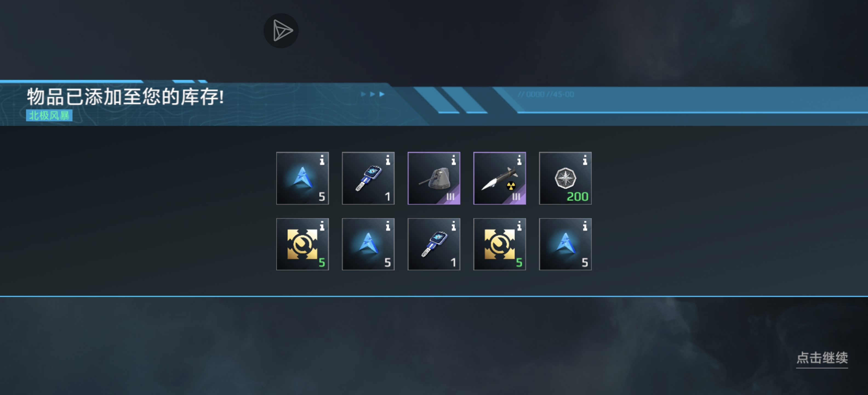Viewport: 868px width, 395px height.
Task: Click the triple arrow indicator in banner
Action: pyautogui.click(x=372, y=94)
